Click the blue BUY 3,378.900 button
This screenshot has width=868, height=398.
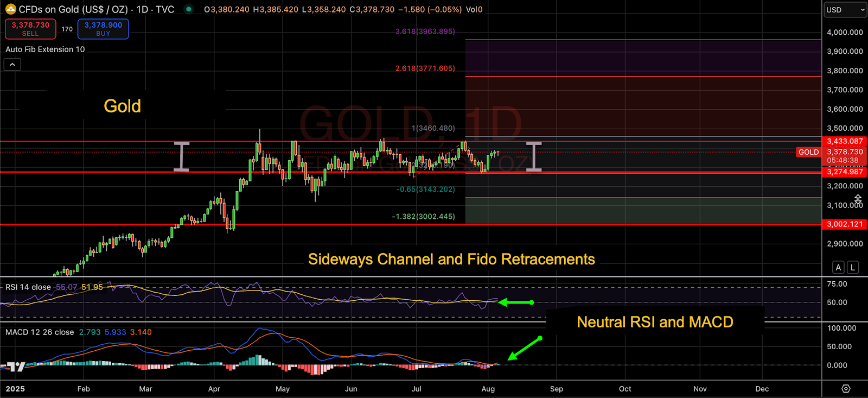103,29
